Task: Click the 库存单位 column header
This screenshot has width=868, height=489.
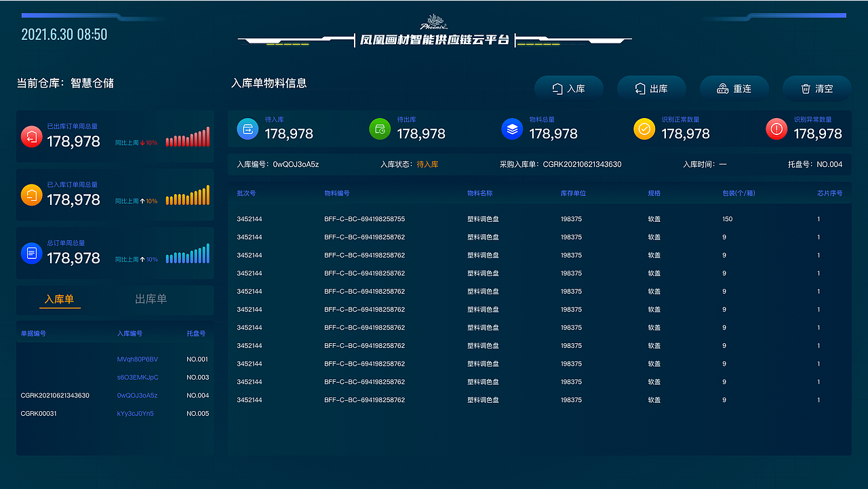Action: [x=574, y=193]
